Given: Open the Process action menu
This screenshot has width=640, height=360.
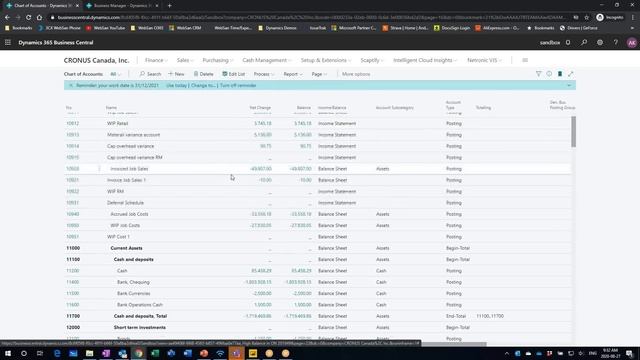Looking at the screenshot, I should 264,74.
